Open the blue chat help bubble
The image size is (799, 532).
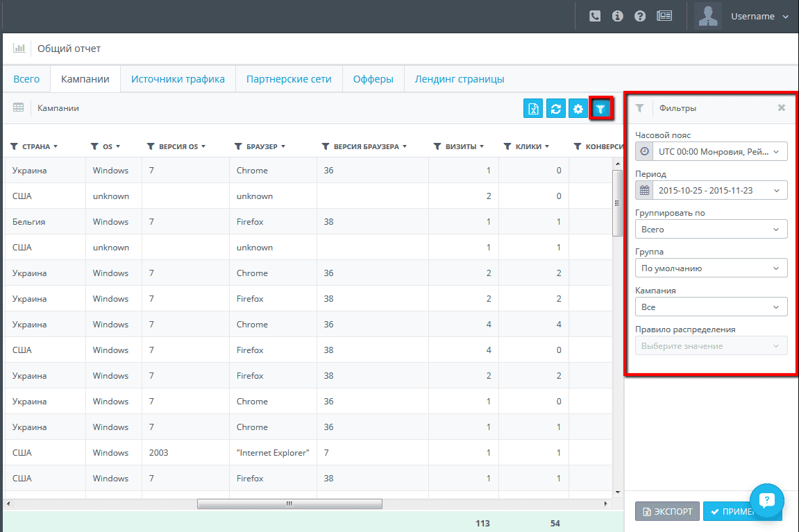point(766,500)
